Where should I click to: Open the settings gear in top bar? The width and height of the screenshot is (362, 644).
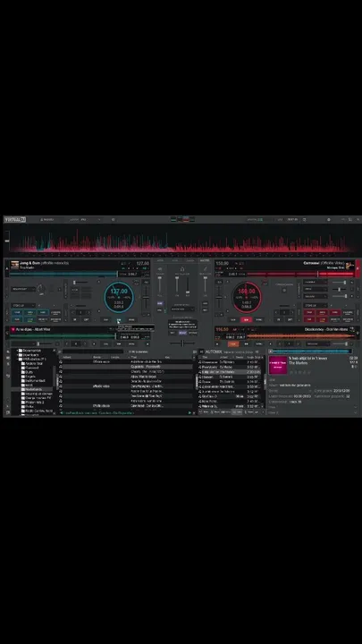[328, 219]
